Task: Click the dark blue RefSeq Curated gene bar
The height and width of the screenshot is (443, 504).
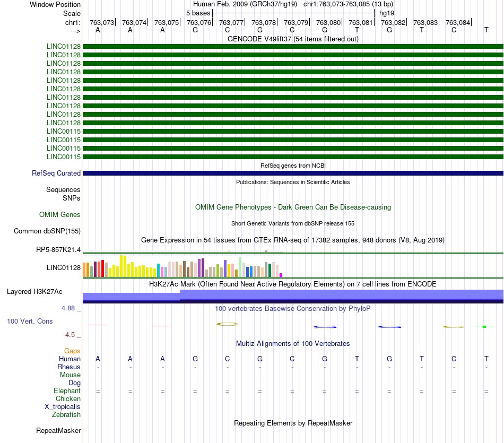Action: (x=293, y=173)
